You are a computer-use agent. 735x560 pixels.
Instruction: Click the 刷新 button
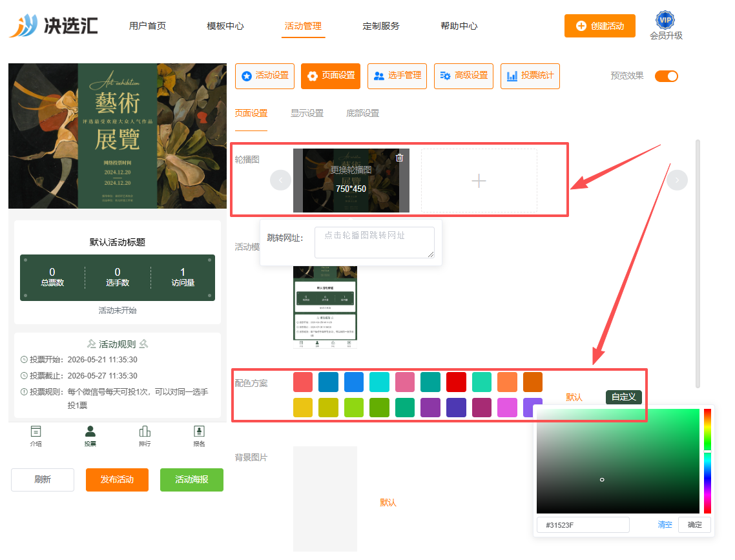click(x=43, y=479)
